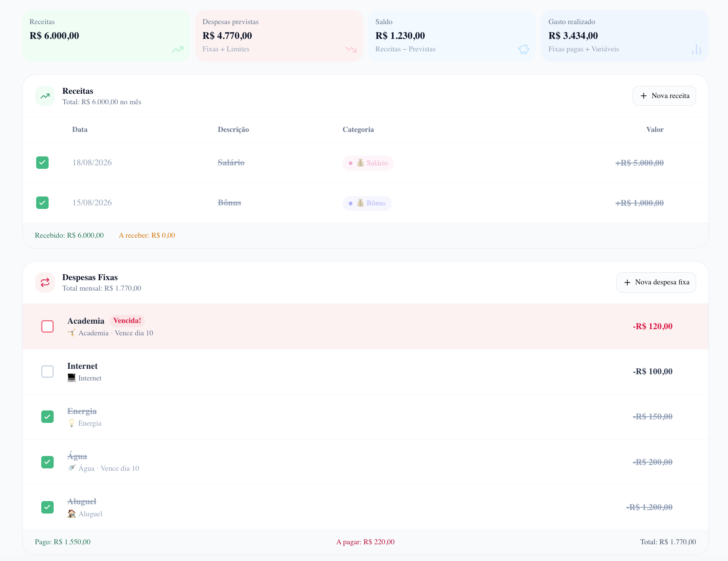728x561 pixels.
Task: Click the +R$ 5.000,00 value
Action: (639, 163)
